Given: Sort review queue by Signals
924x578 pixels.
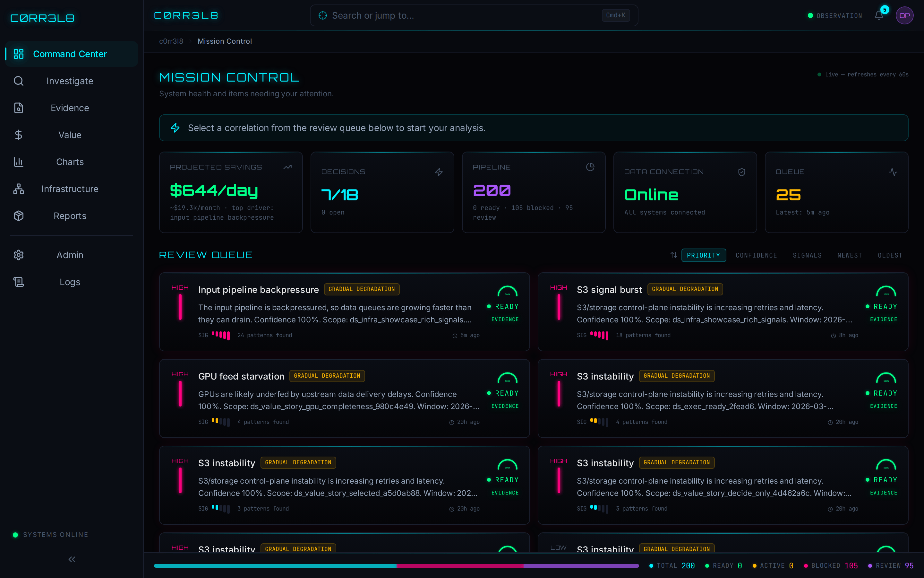Looking at the screenshot, I should [807, 255].
